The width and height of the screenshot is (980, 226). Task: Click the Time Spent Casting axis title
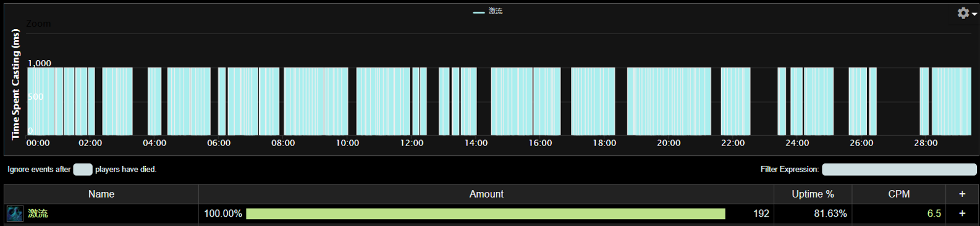[x=15, y=85]
